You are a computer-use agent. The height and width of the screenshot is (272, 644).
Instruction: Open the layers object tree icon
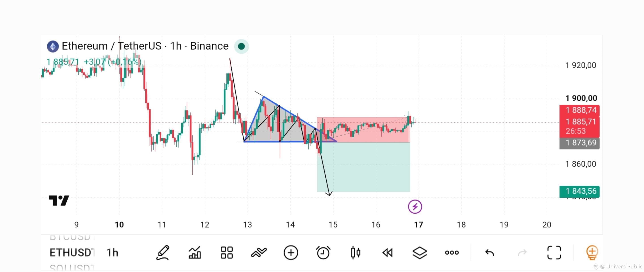pos(419,253)
